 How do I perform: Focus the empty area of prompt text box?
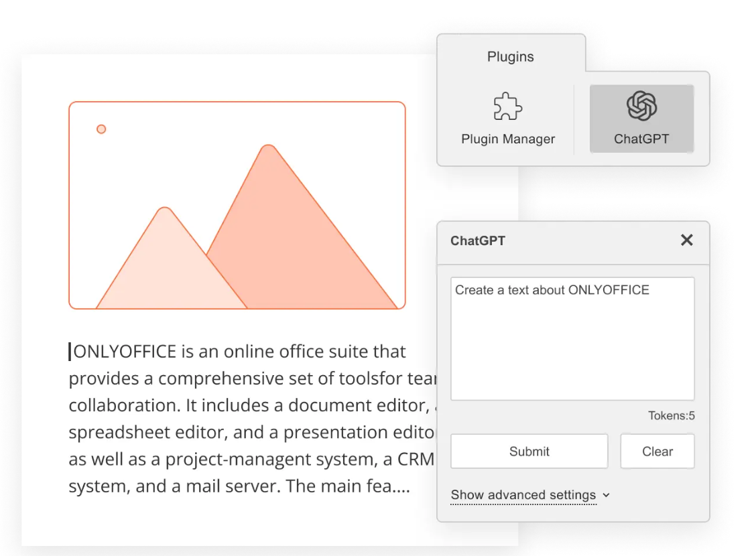click(572, 355)
